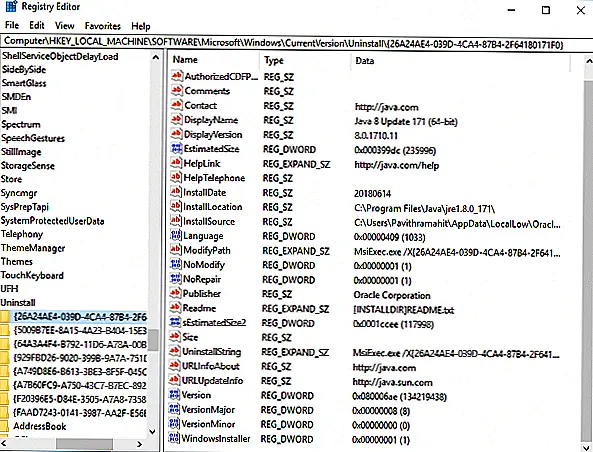
Task: Click the HelpLink value icon
Action: [x=176, y=163]
